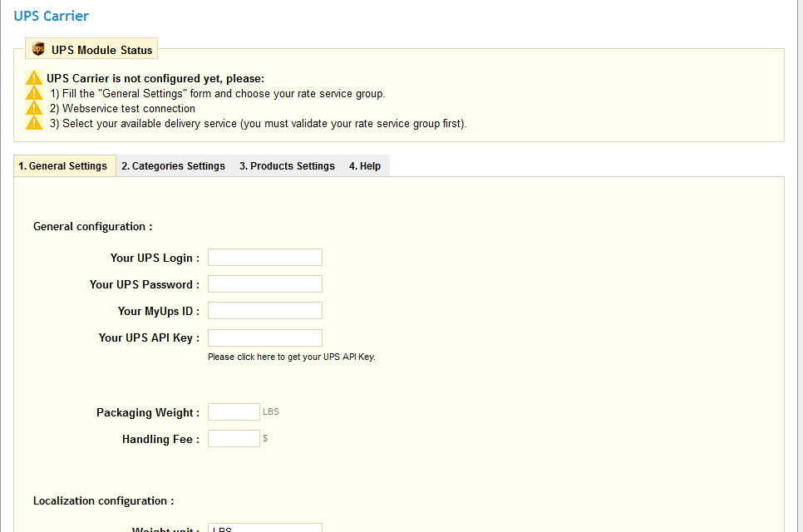The image size is (803, 532).
Task: Expand the Weight unit dropdown
Action: (x=264, y=528)
